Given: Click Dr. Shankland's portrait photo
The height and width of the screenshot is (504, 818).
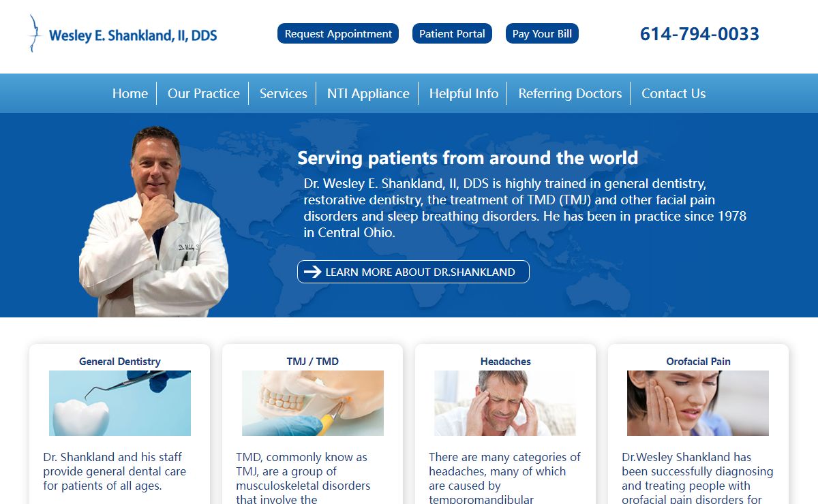Looking at the screenshot, I should [154, 221].
